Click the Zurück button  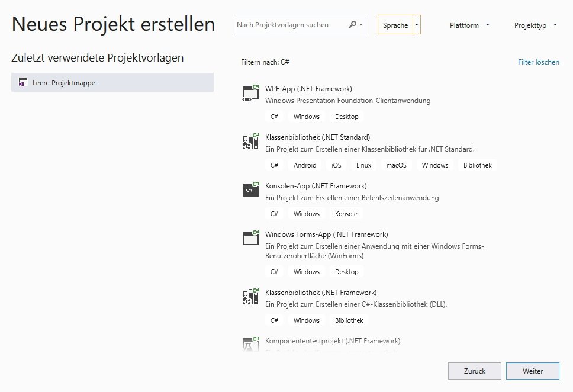click(x=475, y=371)
